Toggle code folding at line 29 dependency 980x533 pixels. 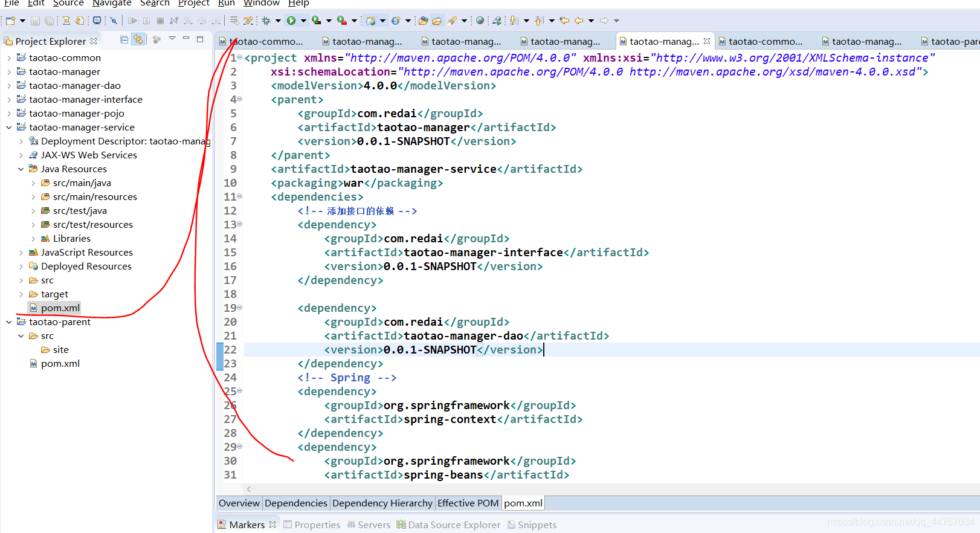click(x=239, y=447)
